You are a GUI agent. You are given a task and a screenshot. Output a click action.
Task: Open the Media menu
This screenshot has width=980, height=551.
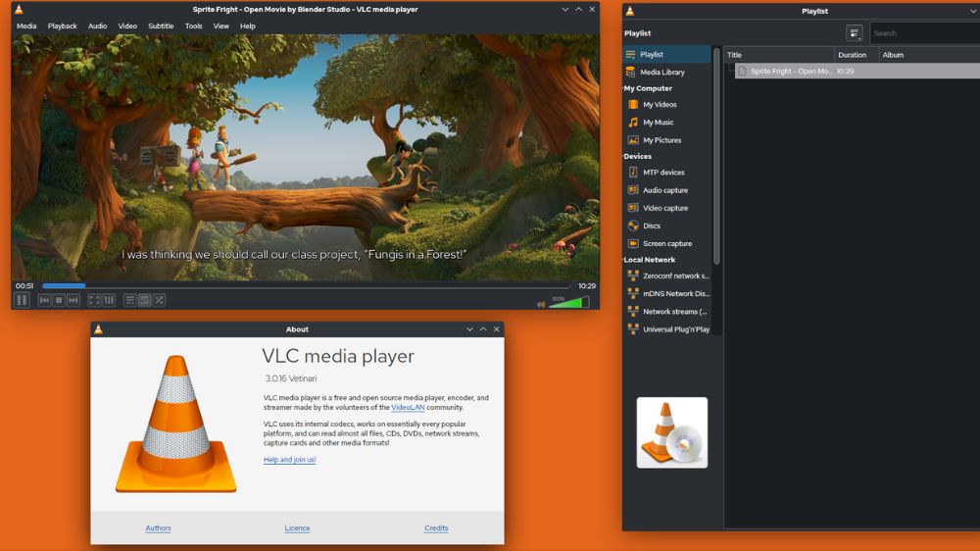click(26, 26)
